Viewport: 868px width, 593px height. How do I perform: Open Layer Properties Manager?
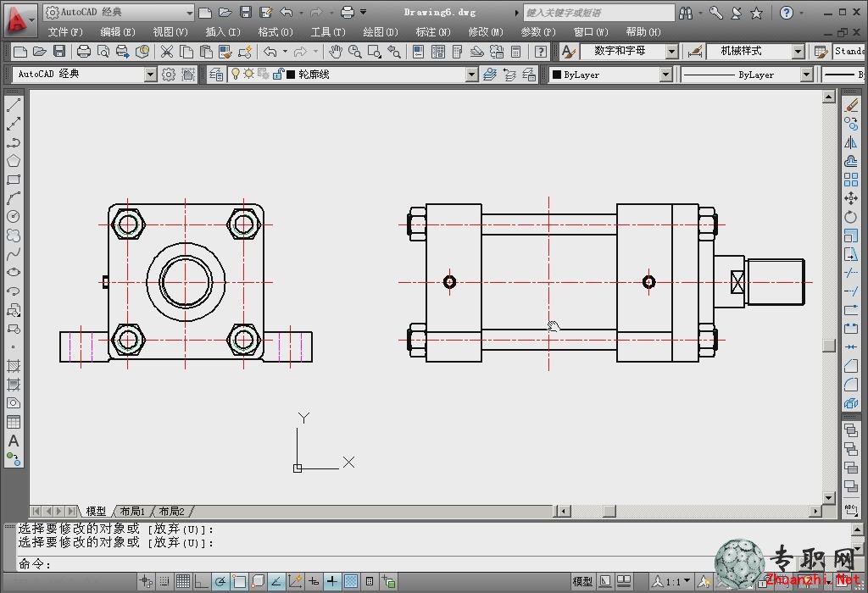(216, 75)
